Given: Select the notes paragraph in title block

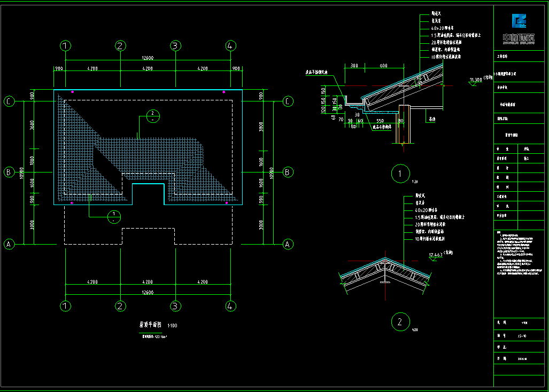Looking at the screenshot, I should [x=519, y=254].
